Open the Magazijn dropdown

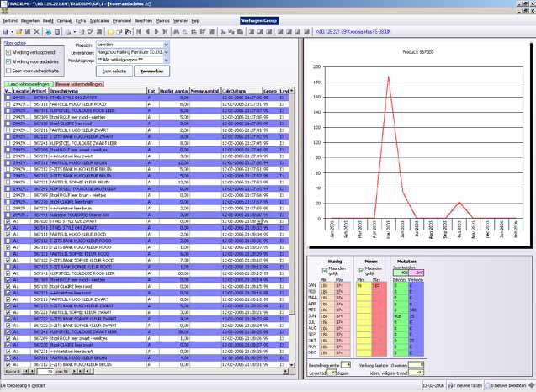pyautogui.click(x=165, y=43)
